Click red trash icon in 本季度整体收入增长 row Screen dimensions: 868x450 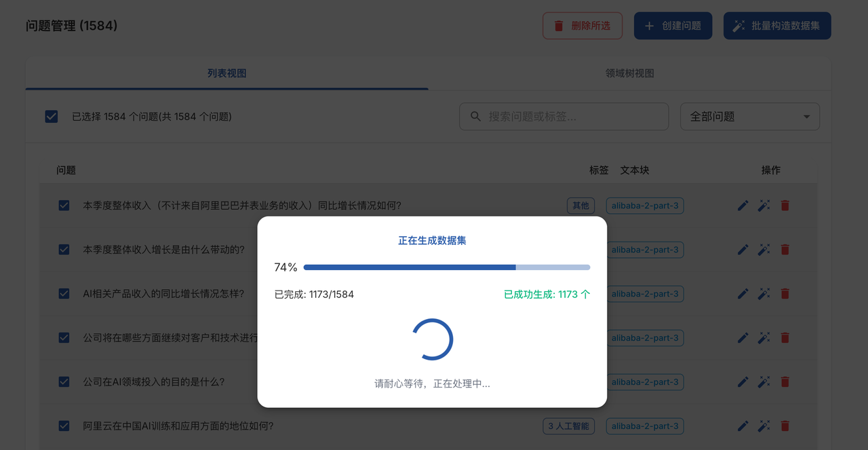tap(785, 250)
